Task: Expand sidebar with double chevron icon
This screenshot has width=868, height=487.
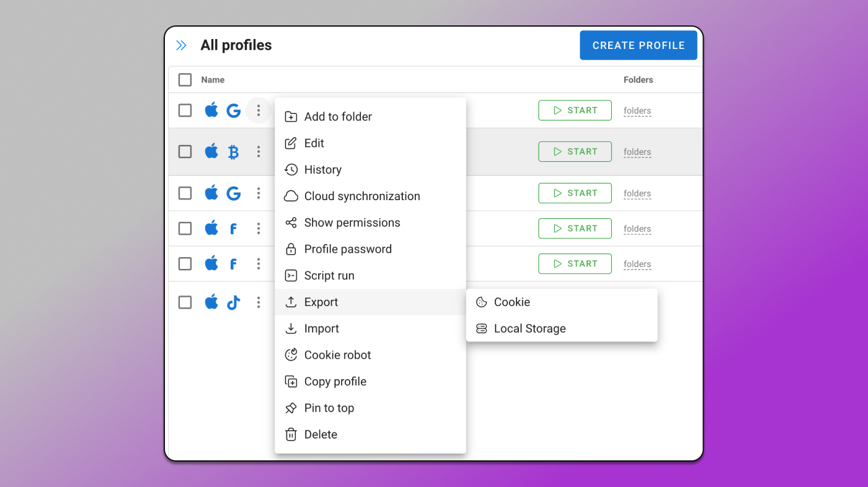Action: click(181, 45)
